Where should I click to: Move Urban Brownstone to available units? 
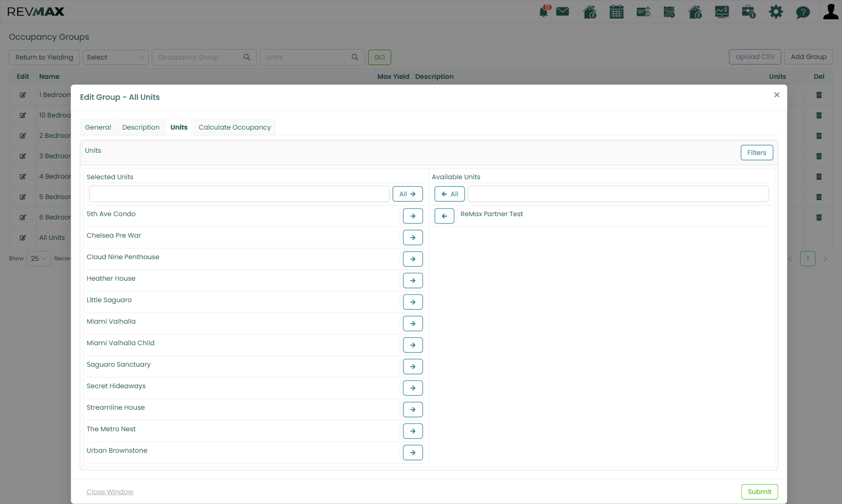(413, 453)
